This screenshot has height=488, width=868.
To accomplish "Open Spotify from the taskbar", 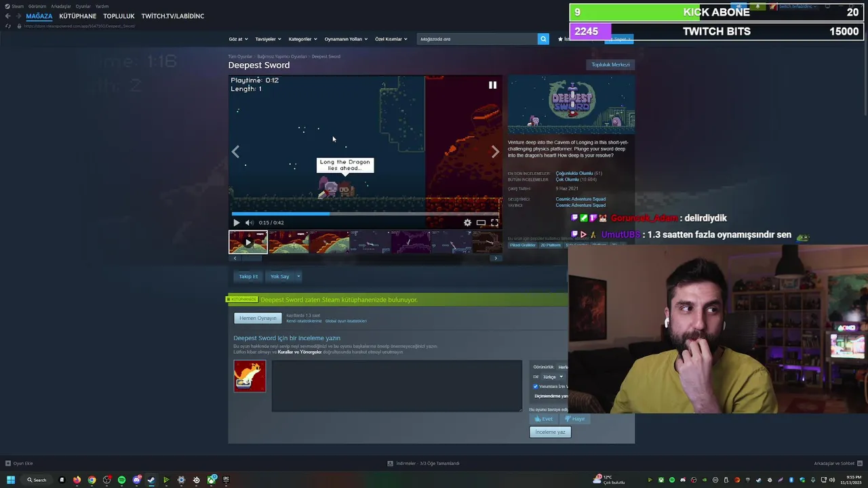I will (122, 480).
